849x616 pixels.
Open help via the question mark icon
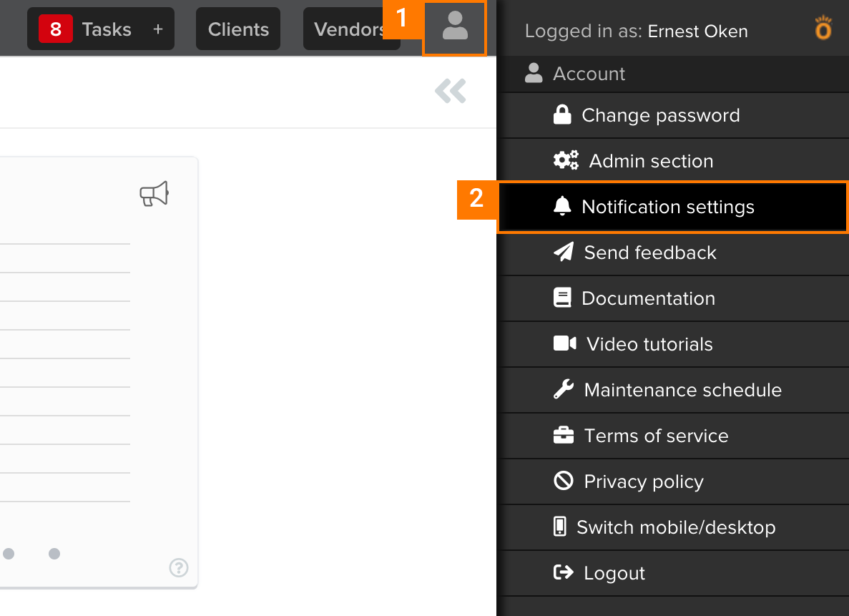coord(178,568)
